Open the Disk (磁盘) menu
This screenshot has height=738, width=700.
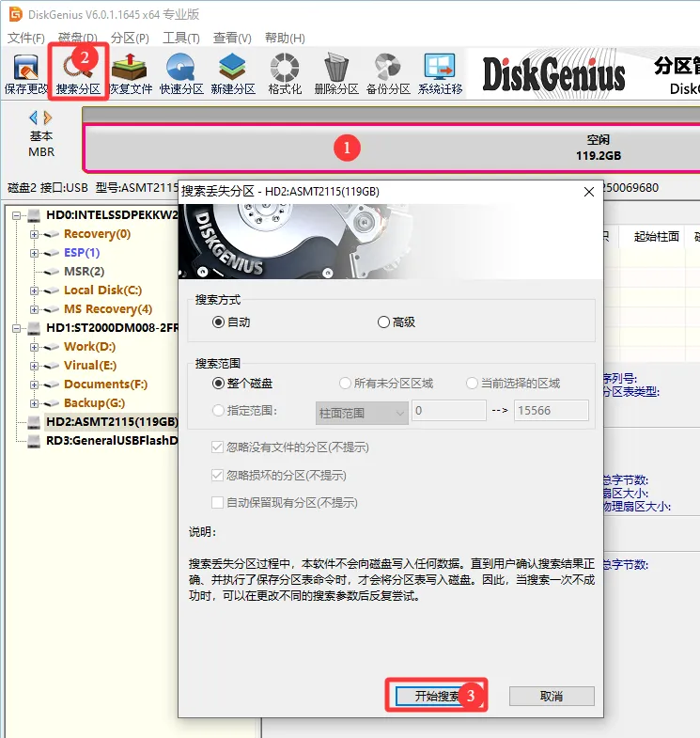pos(78,38)
